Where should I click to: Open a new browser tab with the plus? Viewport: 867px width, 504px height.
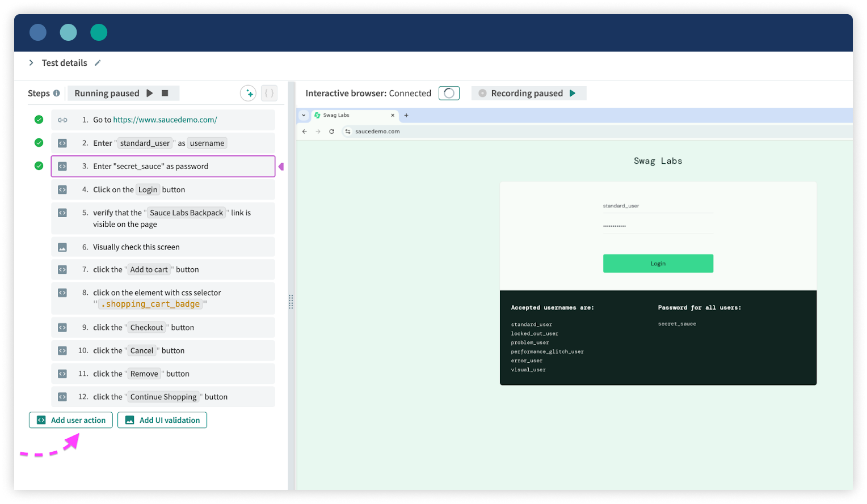coord(406,115)
